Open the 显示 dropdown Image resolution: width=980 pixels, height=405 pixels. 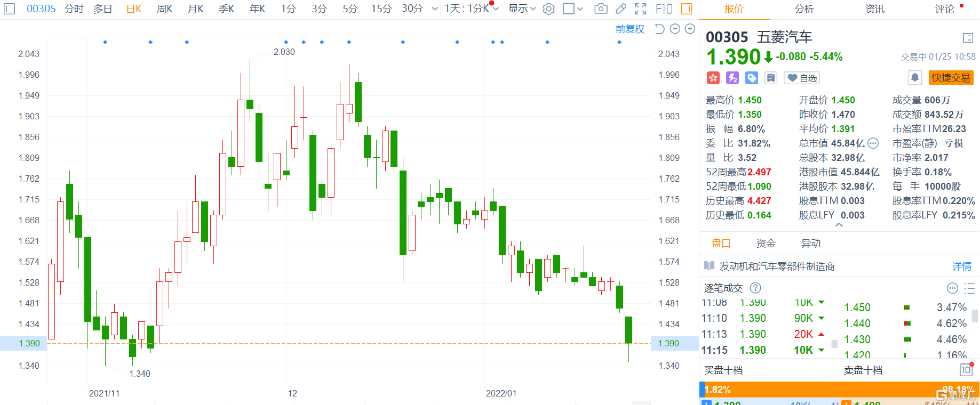[x=521, y=9]
